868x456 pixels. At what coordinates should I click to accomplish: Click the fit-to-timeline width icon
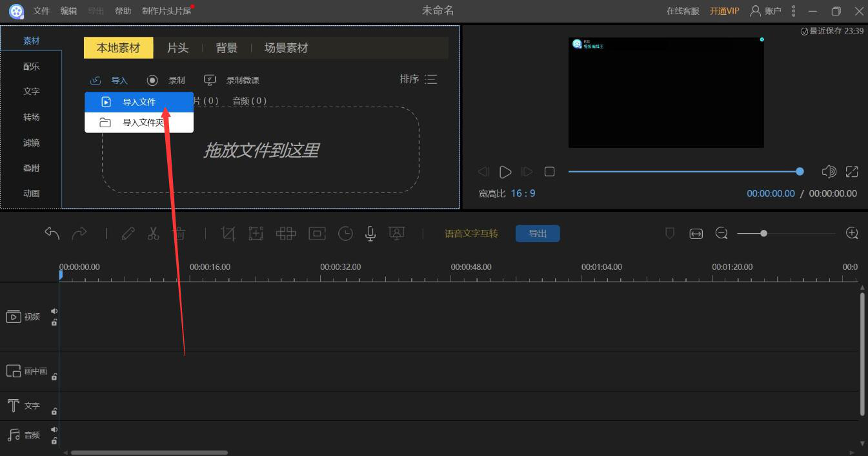click(x=696, y=234)
